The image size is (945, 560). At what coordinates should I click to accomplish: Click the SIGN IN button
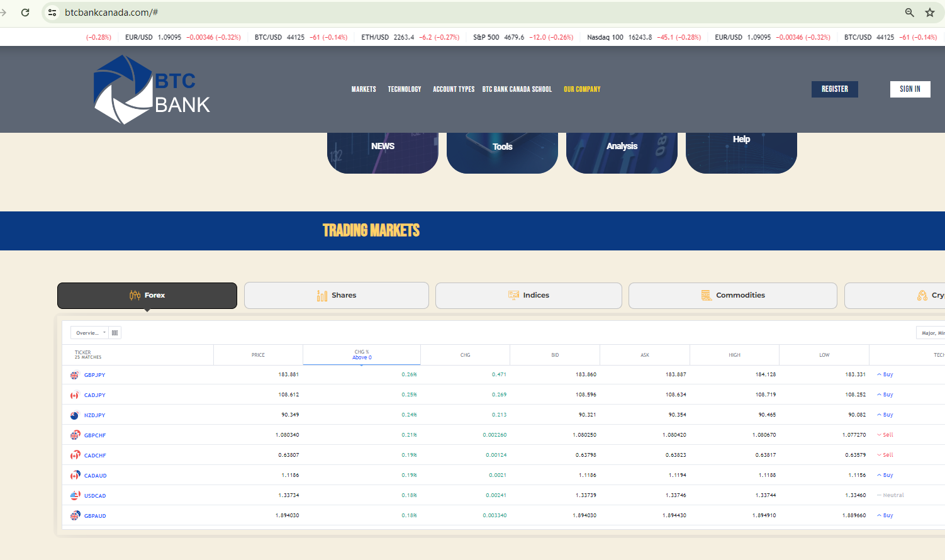pos(910,89)
